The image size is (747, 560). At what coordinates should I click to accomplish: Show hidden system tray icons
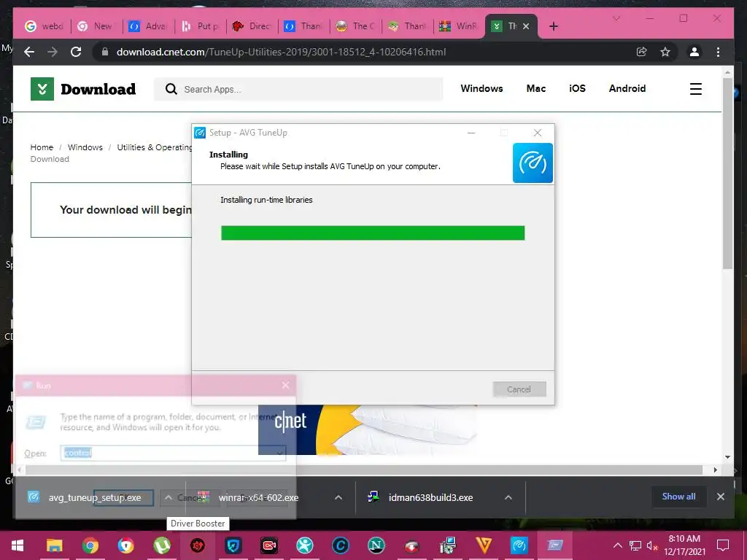click(x=617, y=545)
